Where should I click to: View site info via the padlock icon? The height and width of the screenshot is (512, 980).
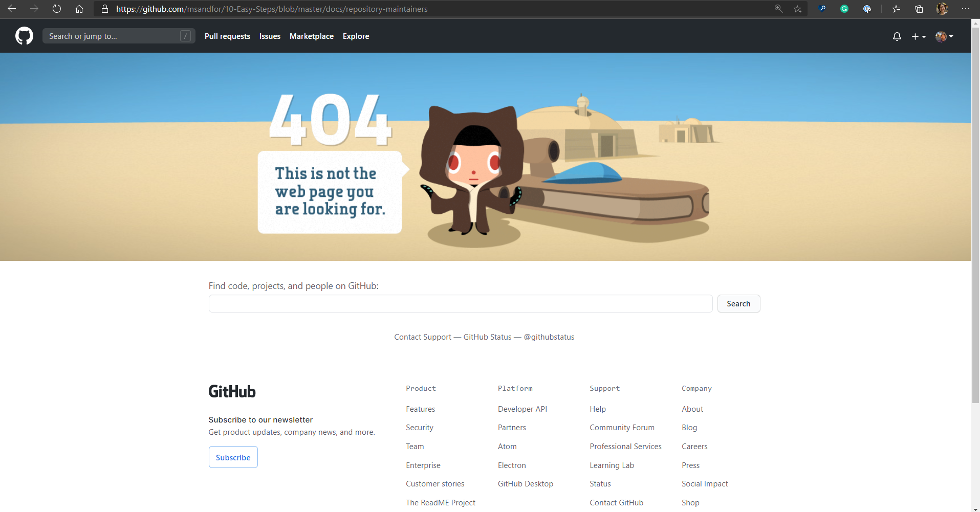[x=105, y=9]
